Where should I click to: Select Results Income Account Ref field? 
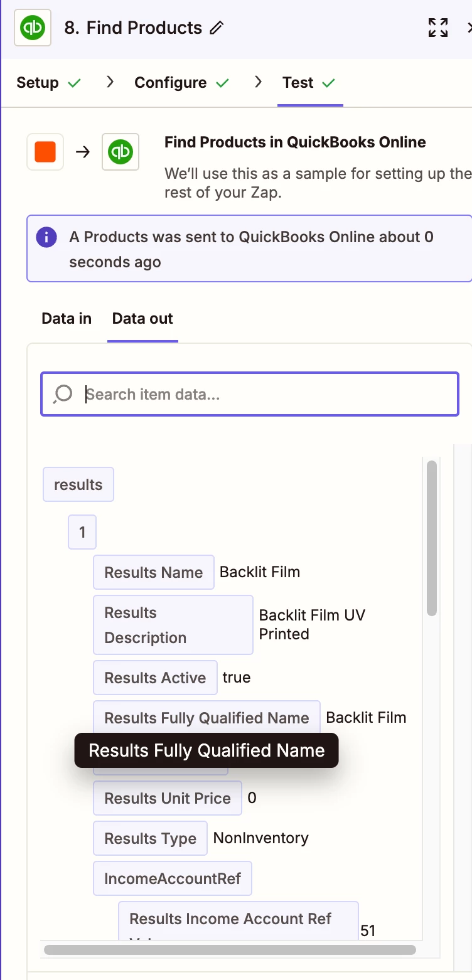239,920
